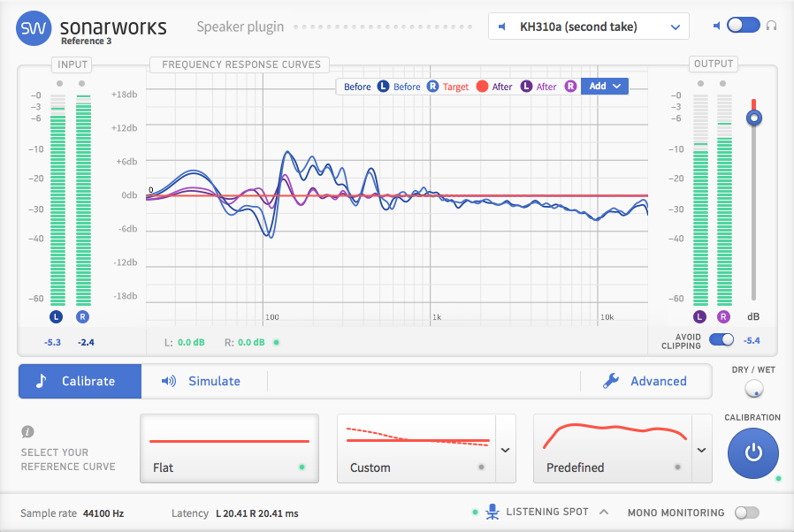Image resolution: width=794 pixels, height=532 pixels.
Task: Click the Calibrate music note icon
Action: pyautogui.click(x=41, y=381)
